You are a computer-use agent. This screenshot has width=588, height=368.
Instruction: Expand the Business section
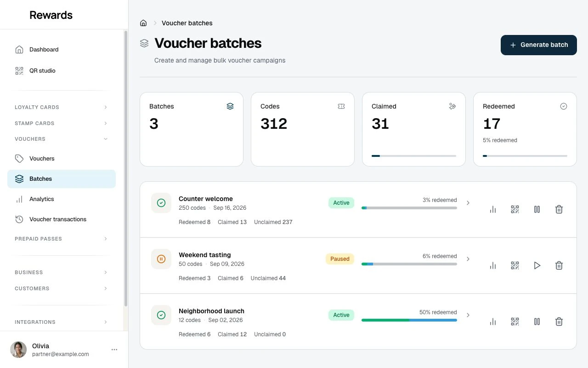pyautogui.click(x=62, y=272)
